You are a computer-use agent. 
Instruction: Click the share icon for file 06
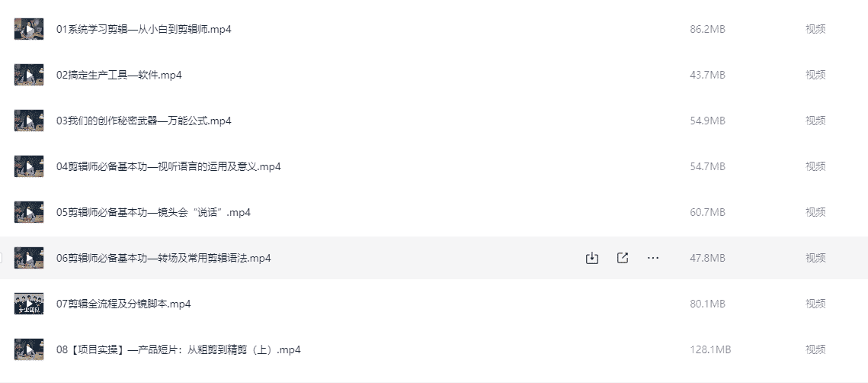[x=623, y=258]
